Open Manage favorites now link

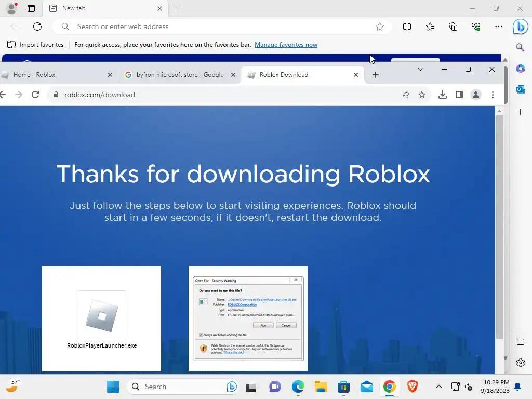click(x=286, y=45)
